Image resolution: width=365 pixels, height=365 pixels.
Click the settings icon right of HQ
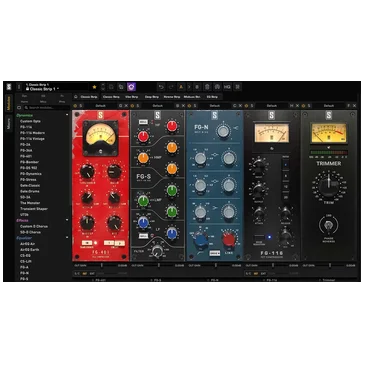tap(237, 87)
